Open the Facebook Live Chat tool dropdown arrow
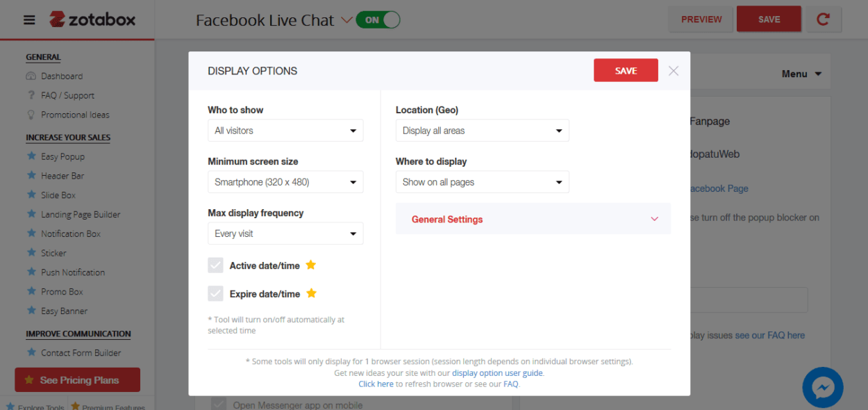The width and height of the screenshot is (868, 410). (347, 20)
